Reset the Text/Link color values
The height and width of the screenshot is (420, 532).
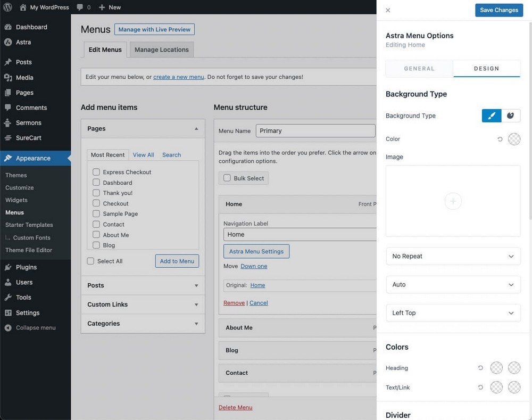tap(480, 387)
